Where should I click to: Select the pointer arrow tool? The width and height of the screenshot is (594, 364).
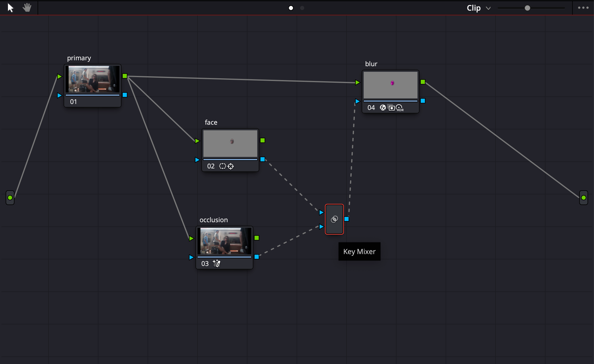(x=10, y=8)
